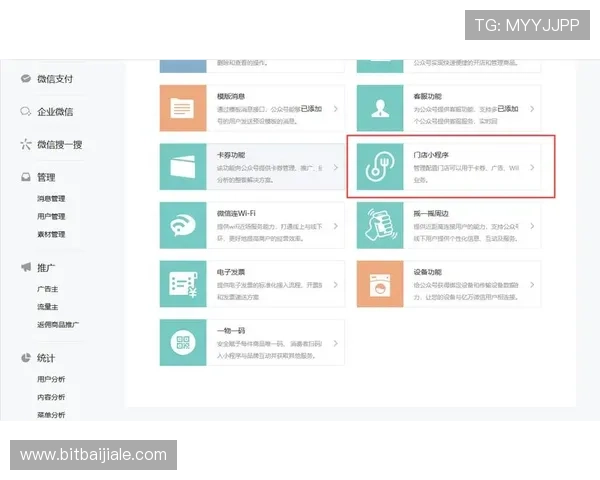Open 广告主 under 推广
The height and width of the screenshot is (480, 600).
click(x=47, y=289)
